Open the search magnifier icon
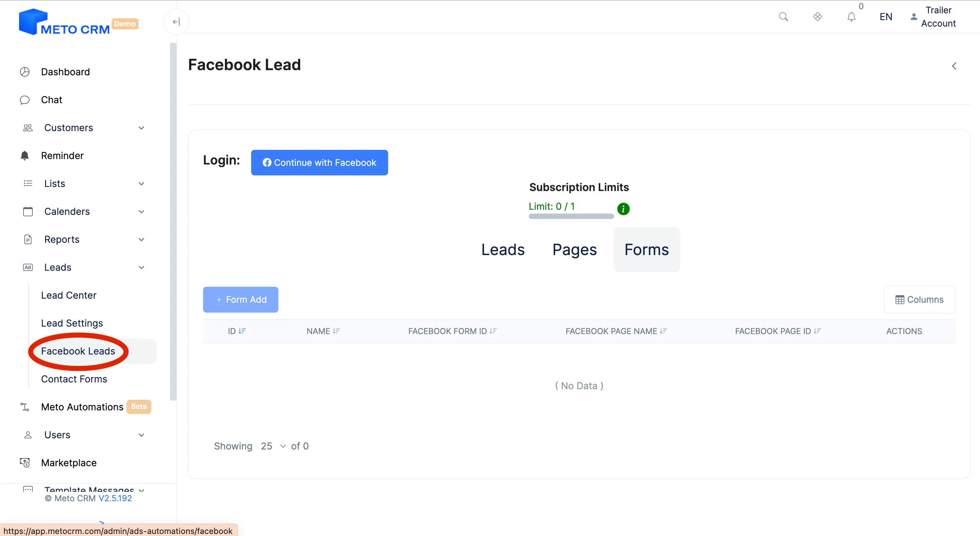 click(x=783, y=17)
